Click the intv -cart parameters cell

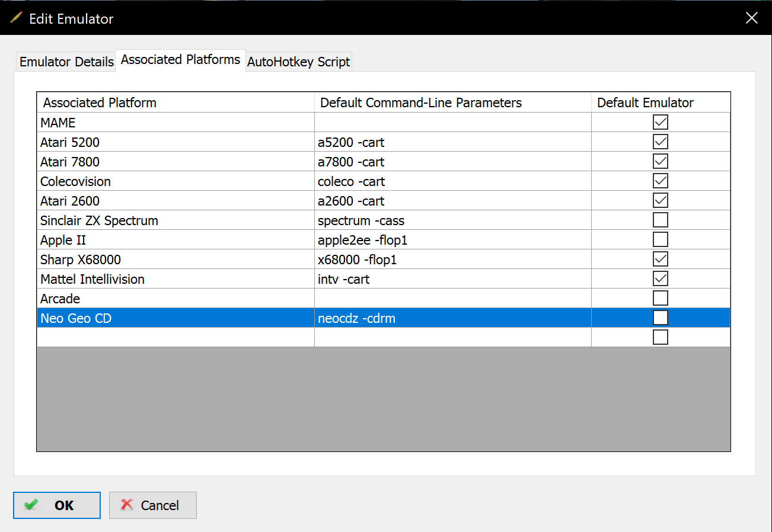453,278
